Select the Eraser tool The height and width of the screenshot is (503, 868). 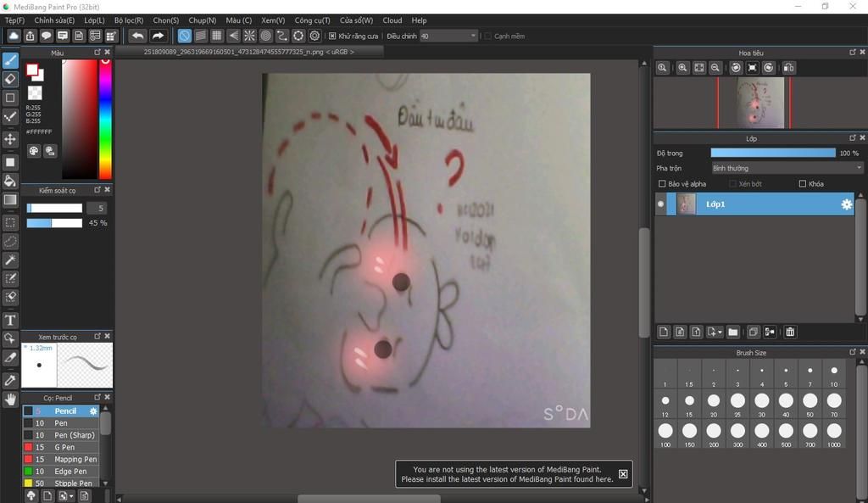(10, 79)
